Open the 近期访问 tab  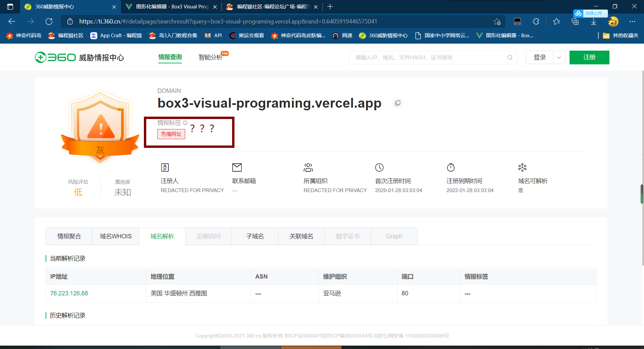pyautogui.click(x=209, y=236)
